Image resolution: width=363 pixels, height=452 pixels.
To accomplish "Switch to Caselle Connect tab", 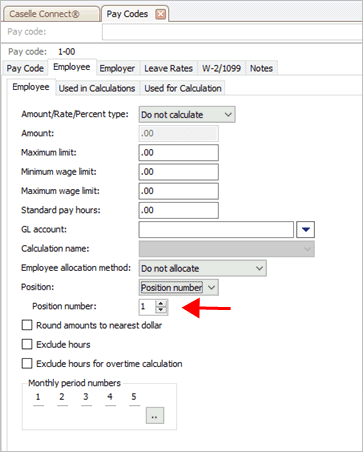I will point(51,14).
